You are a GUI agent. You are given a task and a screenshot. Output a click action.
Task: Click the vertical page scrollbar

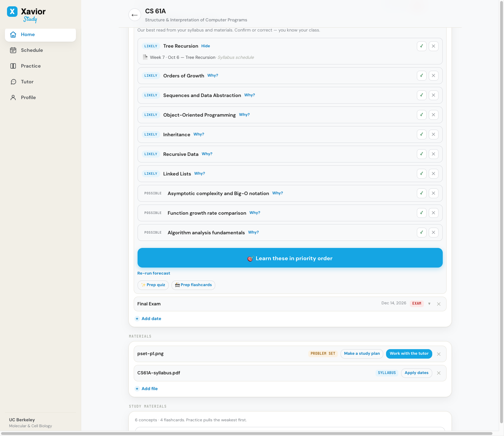(x=501, y=212)
